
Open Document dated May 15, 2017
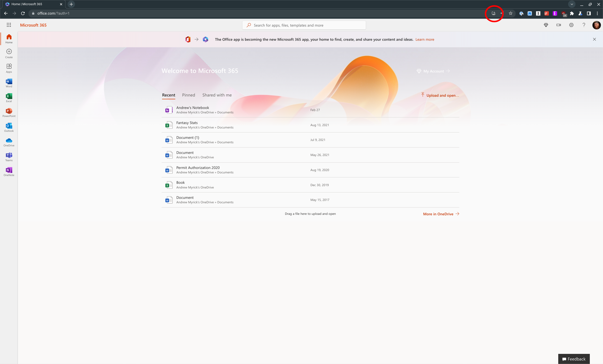pos(310,200)
